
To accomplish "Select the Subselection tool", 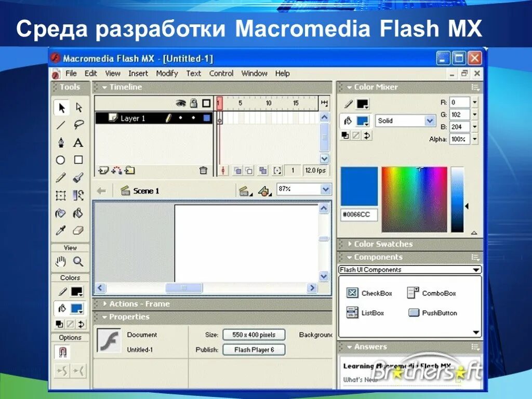I will click(x=79, y=108).
